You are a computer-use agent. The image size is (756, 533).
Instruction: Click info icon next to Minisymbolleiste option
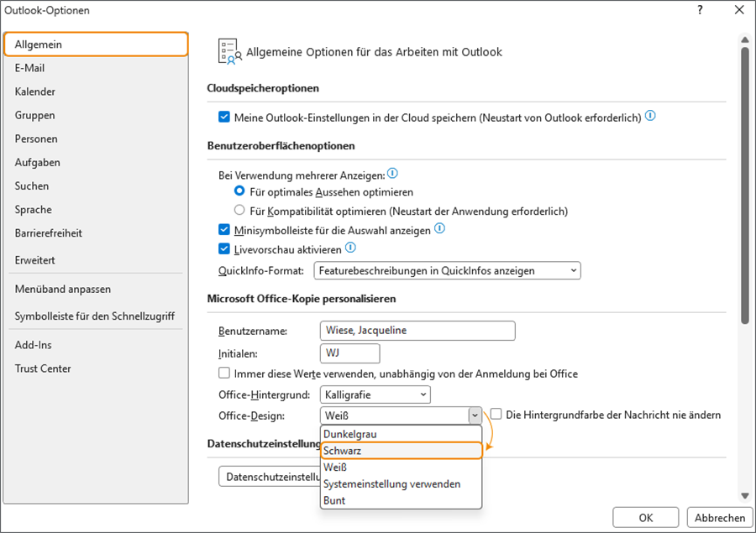click(x=439, y=228)
